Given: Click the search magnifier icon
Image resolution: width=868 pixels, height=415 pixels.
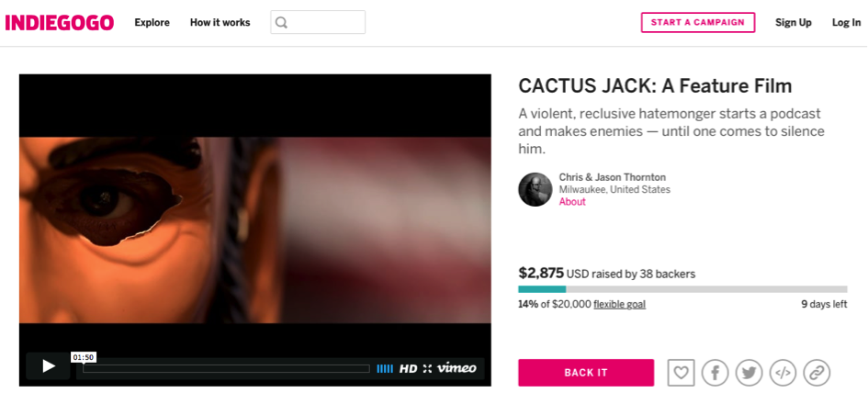Looking at the screenshot, I should tap(281, 23).
